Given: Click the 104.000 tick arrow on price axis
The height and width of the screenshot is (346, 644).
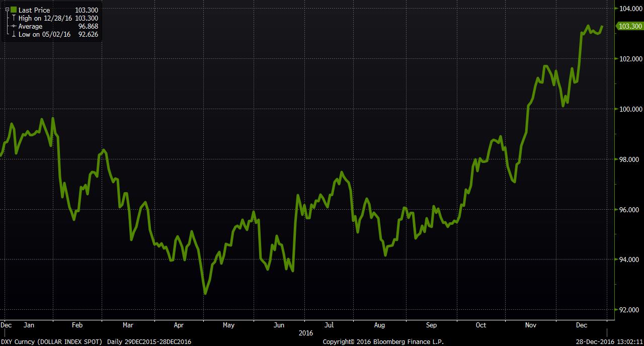Looking at the screenshot, I should click(x=616, y=9).
